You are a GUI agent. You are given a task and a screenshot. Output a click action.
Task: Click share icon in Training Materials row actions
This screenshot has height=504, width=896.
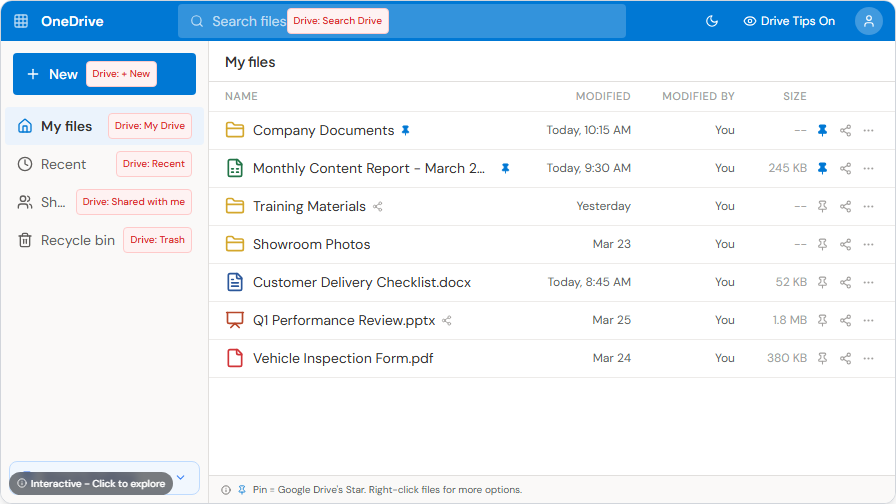[x=845, y=206]
